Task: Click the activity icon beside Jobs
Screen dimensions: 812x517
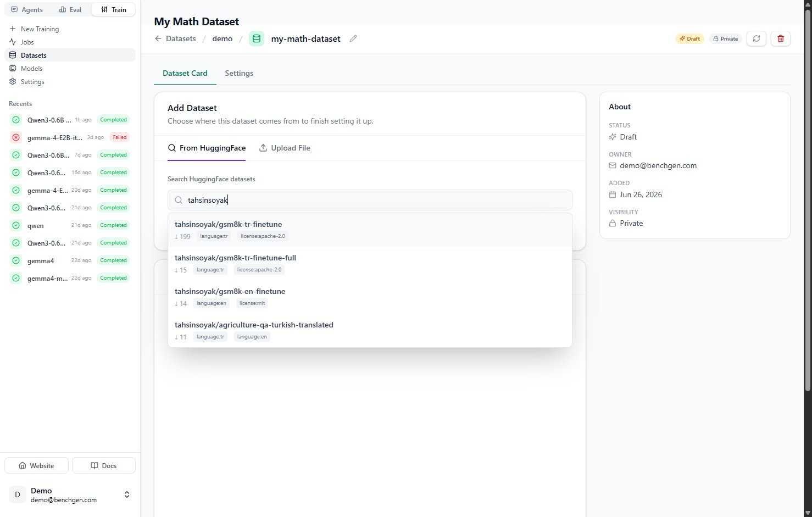Action: tap(13, 42)
